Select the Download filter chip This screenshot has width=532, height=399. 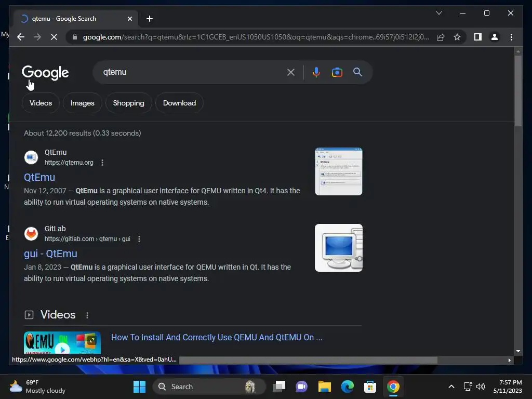point(179,103)
